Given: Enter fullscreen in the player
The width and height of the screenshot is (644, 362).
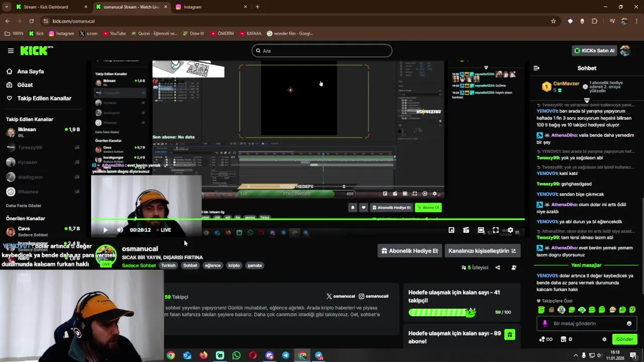Looking at the screenshot, I should coord(496,230).
